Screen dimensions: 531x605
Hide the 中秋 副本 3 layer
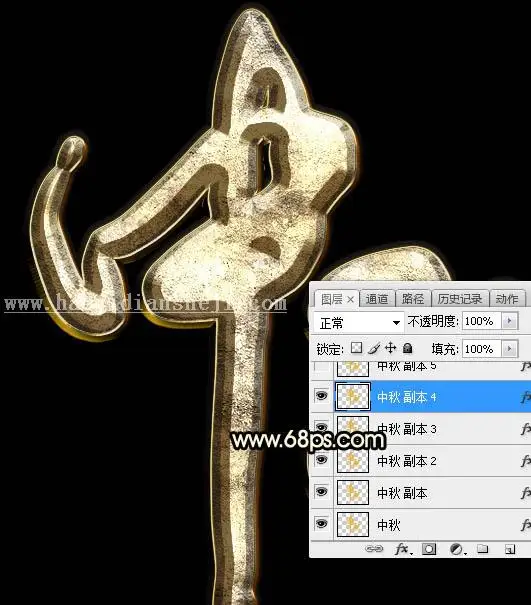pyautogui.click(x=321, y=427)
